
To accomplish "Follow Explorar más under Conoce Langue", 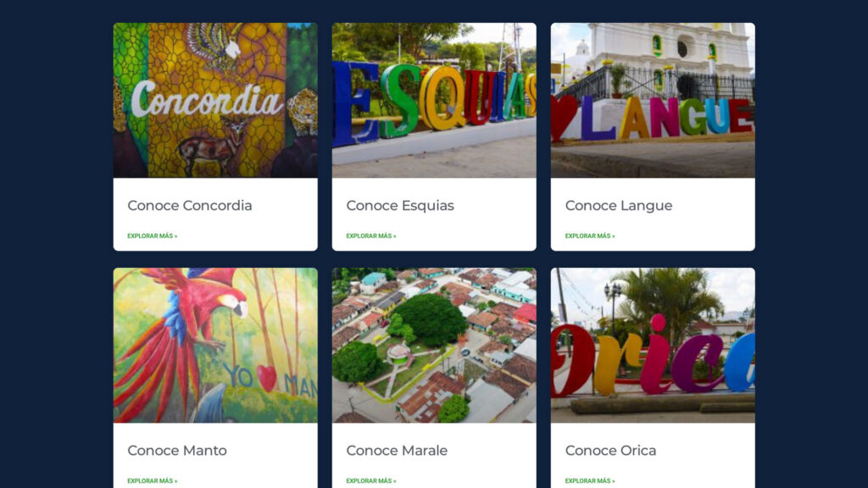I will click(590, 236).
